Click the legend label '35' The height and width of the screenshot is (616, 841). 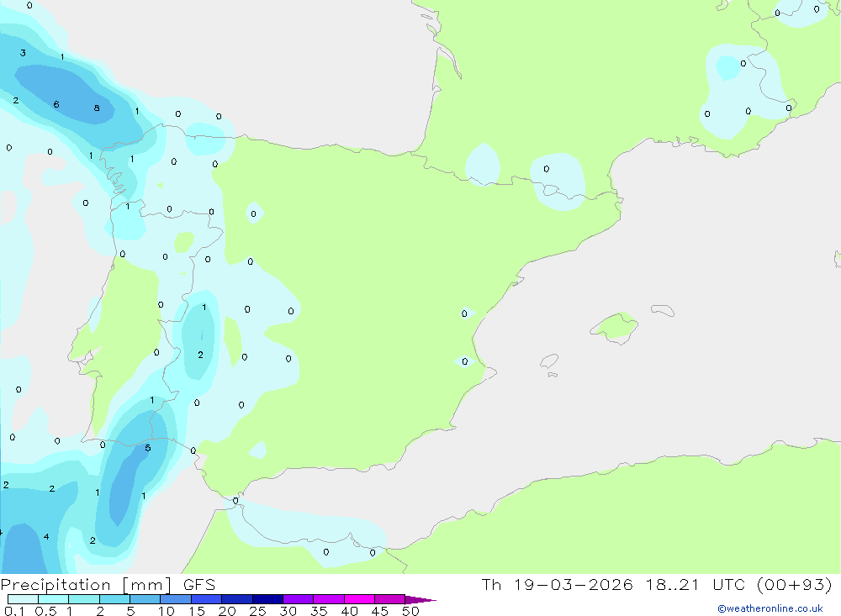[x=319, y=611]
